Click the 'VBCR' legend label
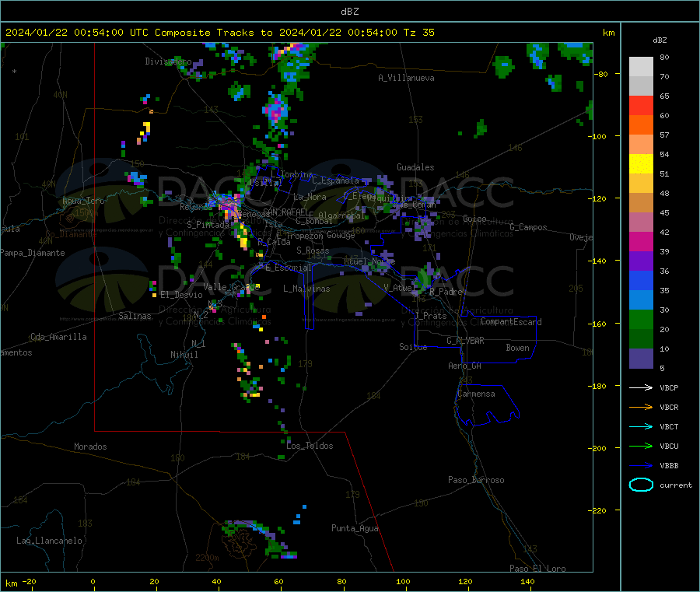700x592 pixels. click(669, 407)
